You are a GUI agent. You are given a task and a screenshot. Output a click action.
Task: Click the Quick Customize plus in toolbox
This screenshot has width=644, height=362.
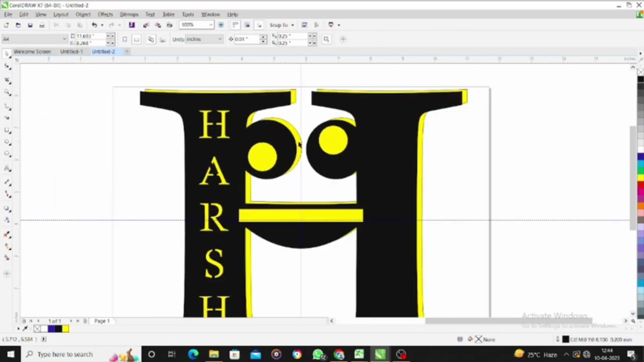[7, 274]
